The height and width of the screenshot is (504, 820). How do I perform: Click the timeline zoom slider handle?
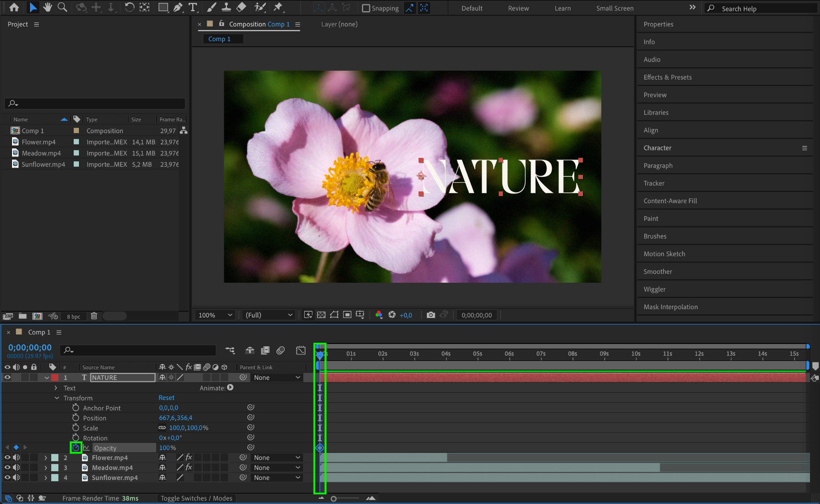click(334, 499)
